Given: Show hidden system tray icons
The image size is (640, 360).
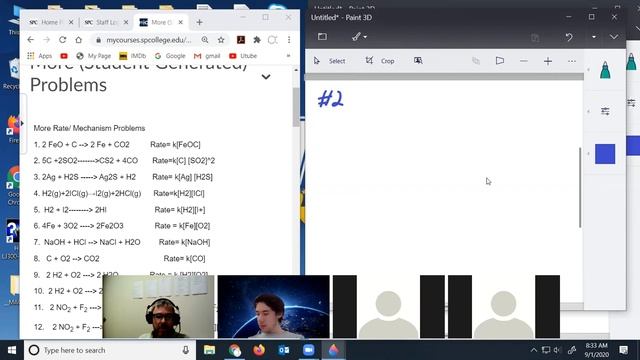Looking at the screenshot, I should (533, 350).
